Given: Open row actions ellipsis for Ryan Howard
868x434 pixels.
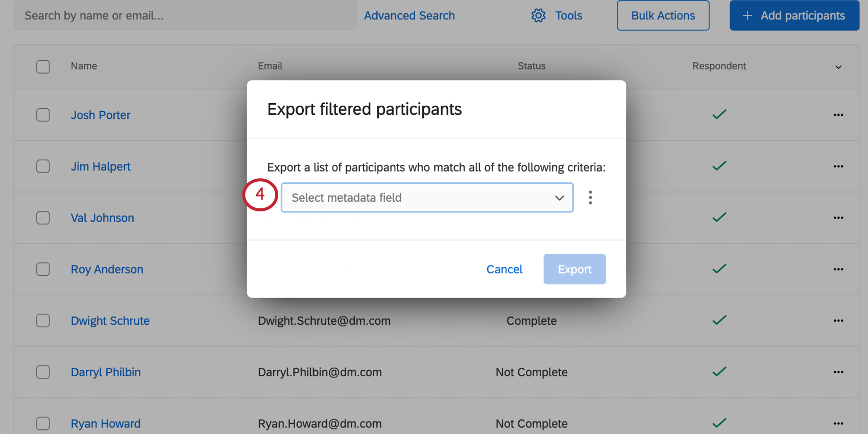Looking at the screenshot, I should coord(838,423).
